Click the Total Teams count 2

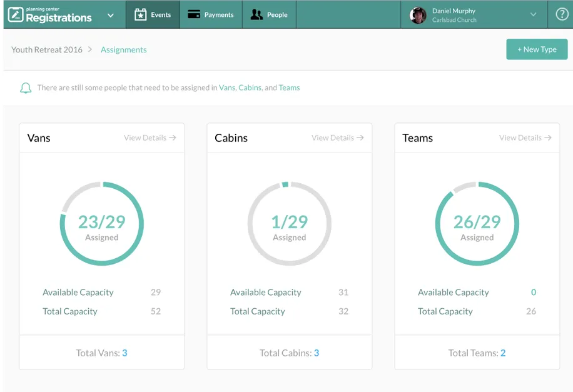tap(503, 353)
